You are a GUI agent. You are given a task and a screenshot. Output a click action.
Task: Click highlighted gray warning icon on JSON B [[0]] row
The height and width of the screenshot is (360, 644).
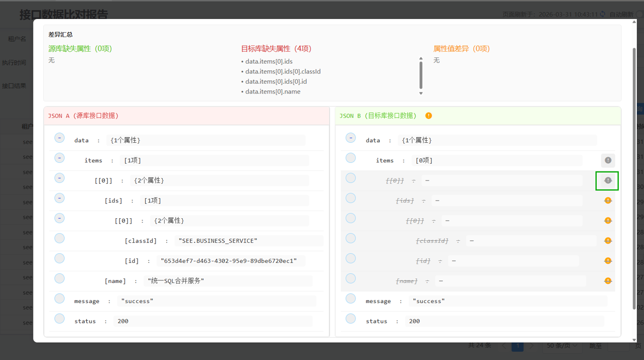608,180
